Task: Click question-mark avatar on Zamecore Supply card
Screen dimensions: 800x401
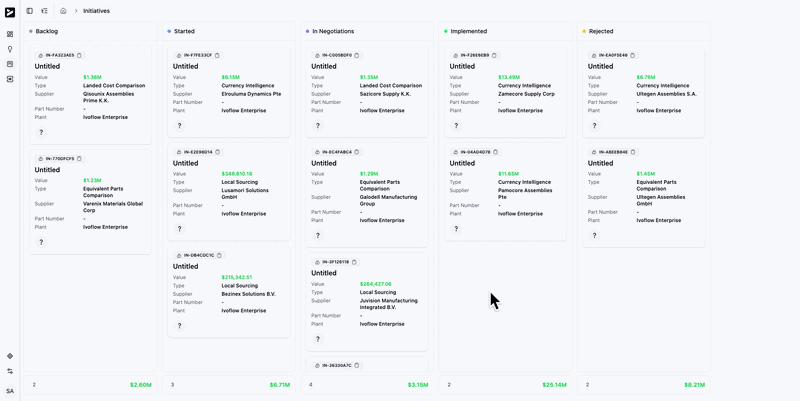Action: coord(456,126)
